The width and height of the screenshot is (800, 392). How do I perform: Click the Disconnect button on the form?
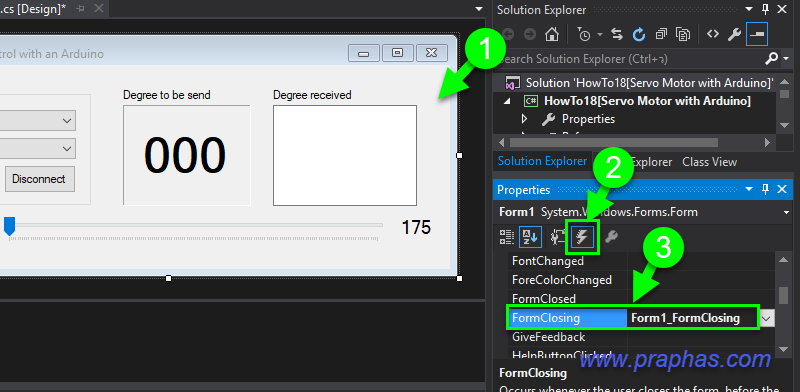39,179
